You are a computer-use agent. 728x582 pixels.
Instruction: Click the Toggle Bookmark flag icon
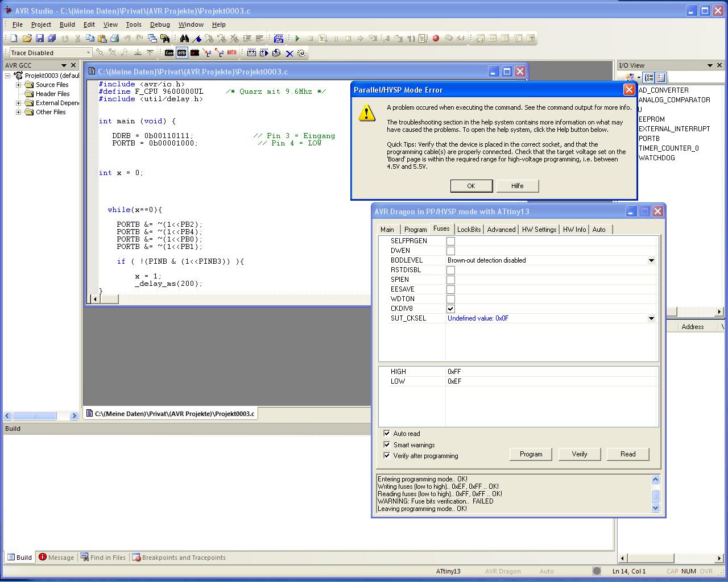tap(197, 38)
